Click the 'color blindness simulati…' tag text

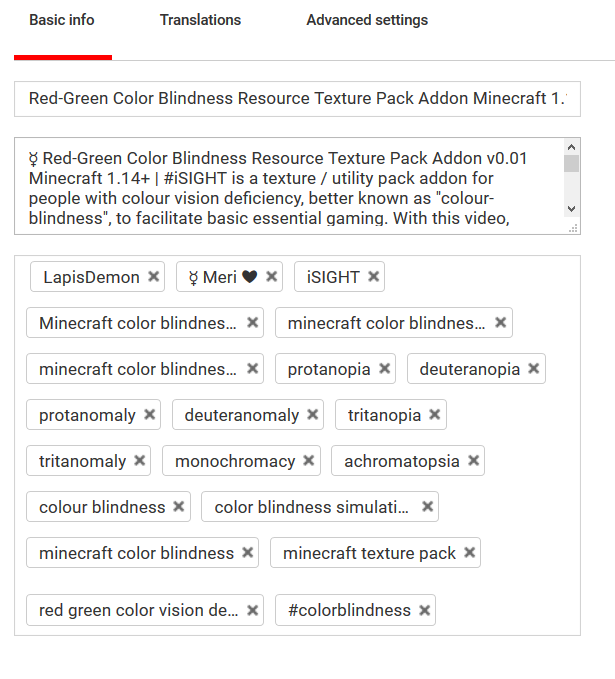[311, 507]
